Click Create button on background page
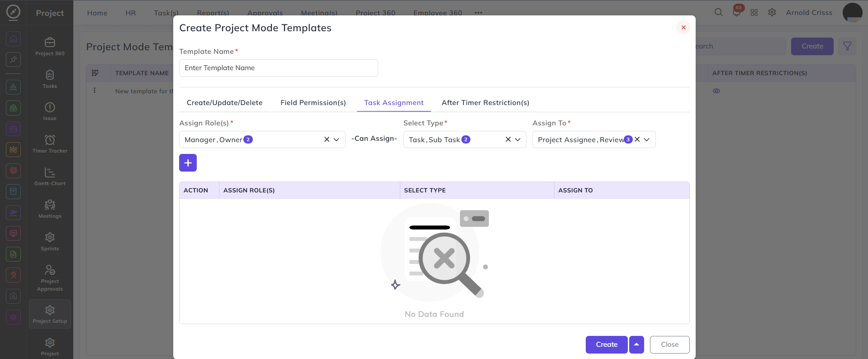 (x=812, y=46)
